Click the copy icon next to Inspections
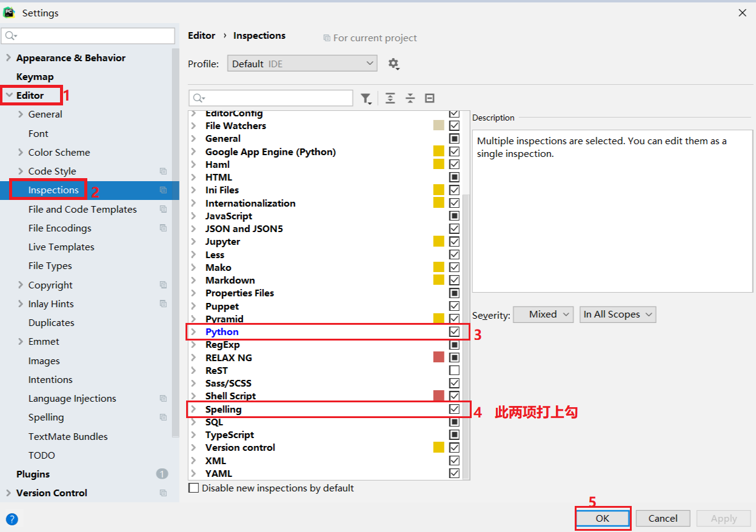Viewport: 756px width, 532px height. 163,190
